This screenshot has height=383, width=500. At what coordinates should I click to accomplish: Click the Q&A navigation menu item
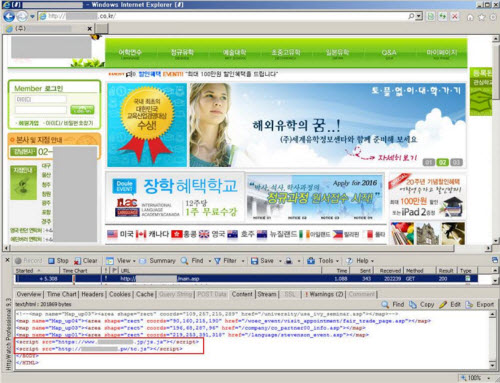click(x=389, y=53)
